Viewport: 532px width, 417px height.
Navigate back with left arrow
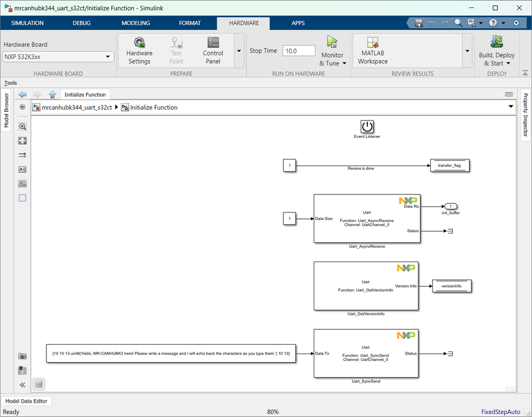coord(22,94)
